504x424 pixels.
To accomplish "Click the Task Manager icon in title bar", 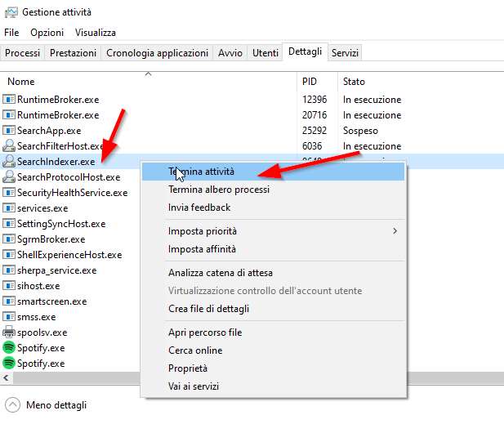I will 11,12.
